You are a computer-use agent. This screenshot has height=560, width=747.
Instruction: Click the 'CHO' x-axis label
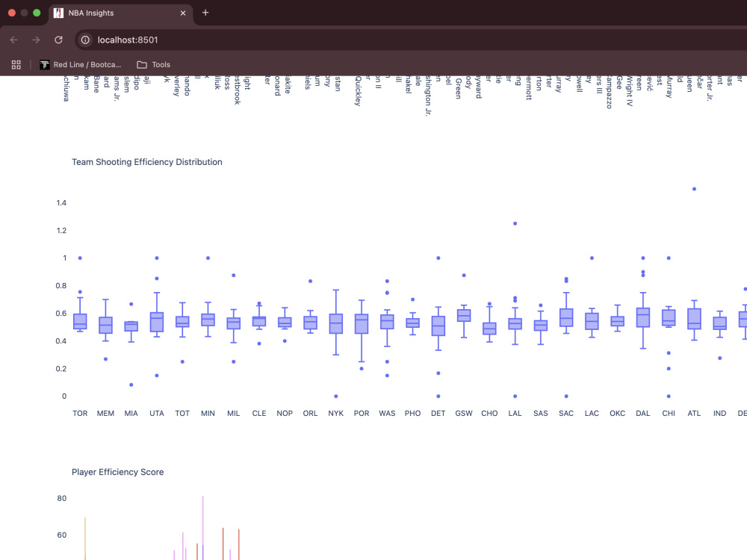point(489,414)
